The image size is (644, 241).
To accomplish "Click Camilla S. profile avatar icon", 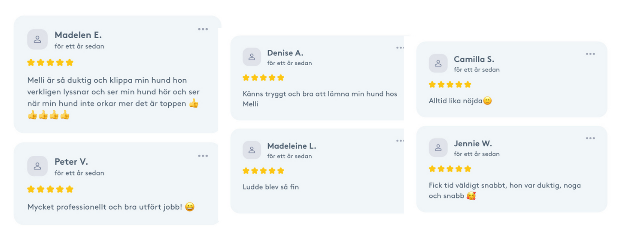I will click(438, 63).
